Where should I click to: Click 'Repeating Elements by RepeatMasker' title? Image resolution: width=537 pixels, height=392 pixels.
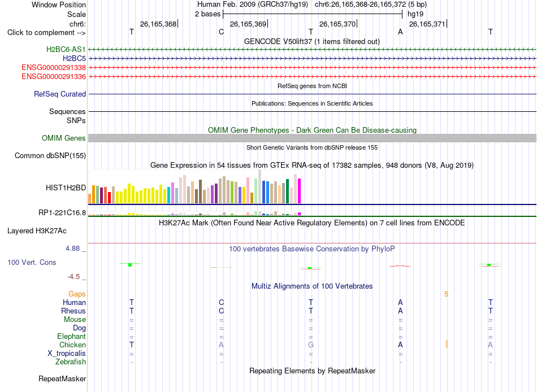[312, 371]
